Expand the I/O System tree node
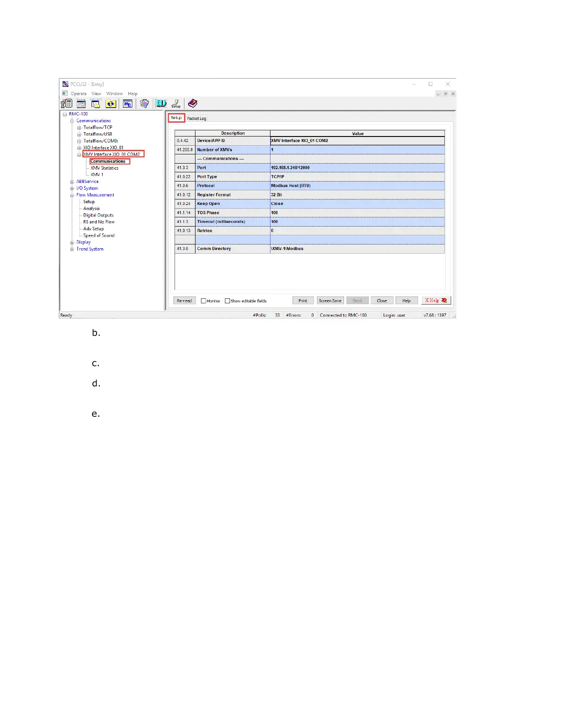Viewport: 563px width, 728px height. point(72,188)
